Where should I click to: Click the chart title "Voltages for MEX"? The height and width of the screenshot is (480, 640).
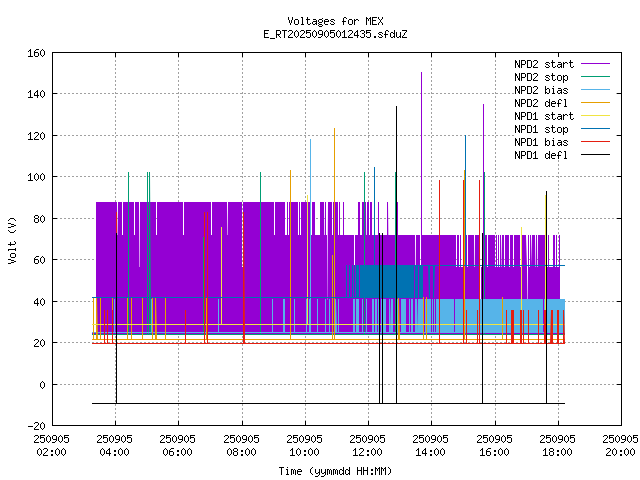tap(335, 21)
